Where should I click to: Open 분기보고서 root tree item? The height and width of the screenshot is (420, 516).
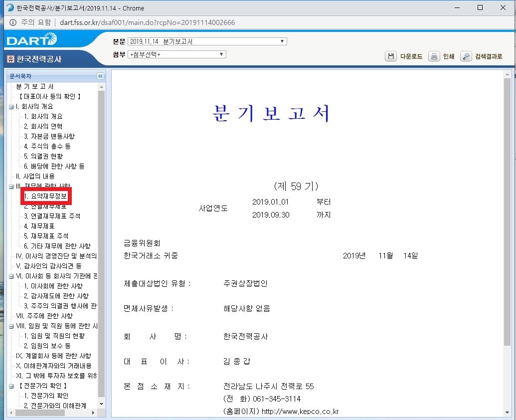click(34, 87)
